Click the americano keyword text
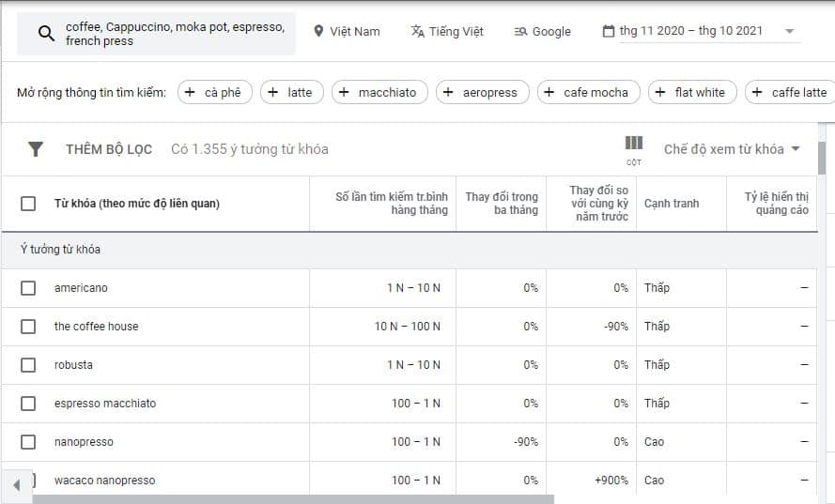This screenshot has width=835, height=504. tap(81, 288)
